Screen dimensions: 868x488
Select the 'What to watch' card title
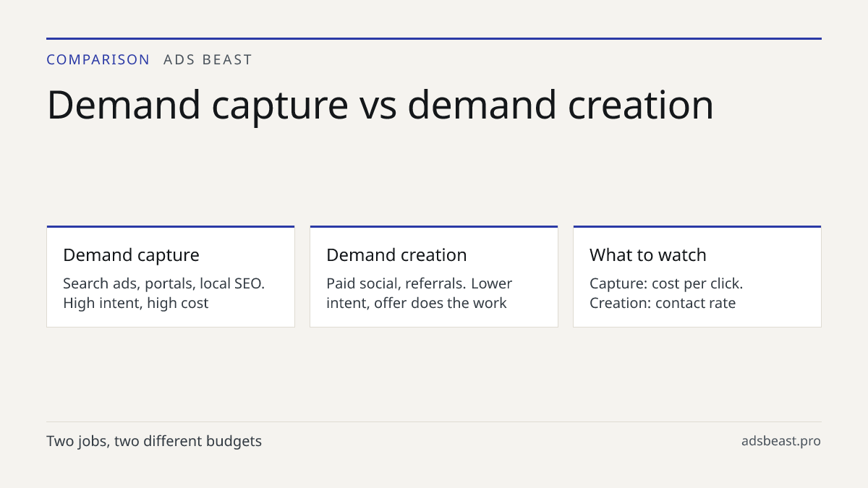(x=648, y=255)
